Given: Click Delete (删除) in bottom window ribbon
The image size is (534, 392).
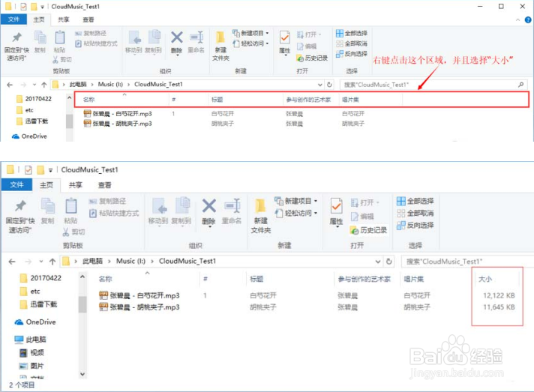Looking at the screenshot, I should click(x=208, y=212).
